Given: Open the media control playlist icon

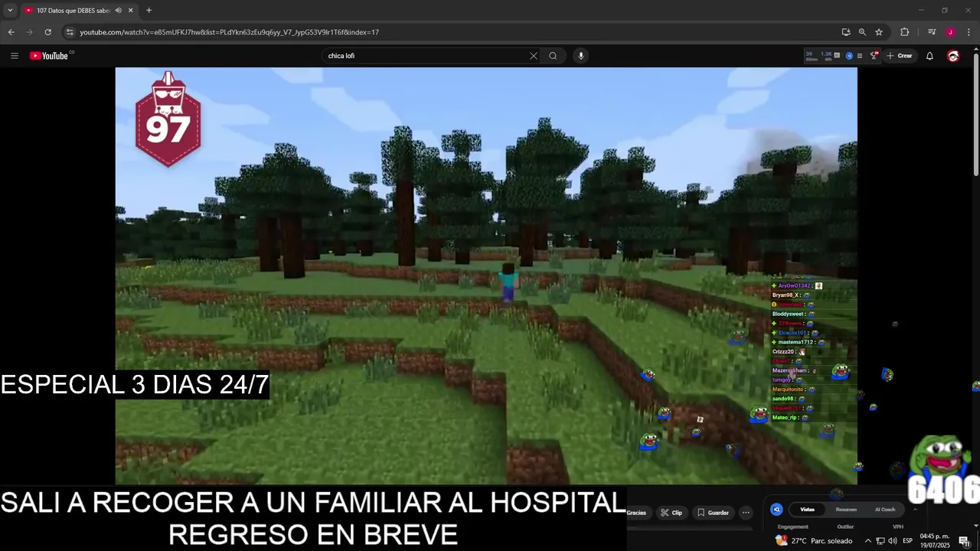Looking at the screenshot, I should (x=932, y=32).
